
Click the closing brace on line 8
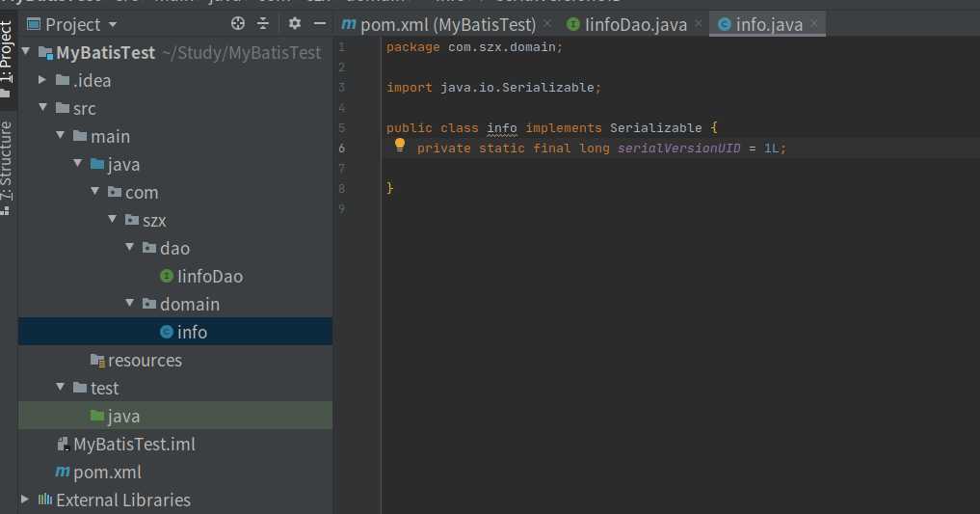390,188
